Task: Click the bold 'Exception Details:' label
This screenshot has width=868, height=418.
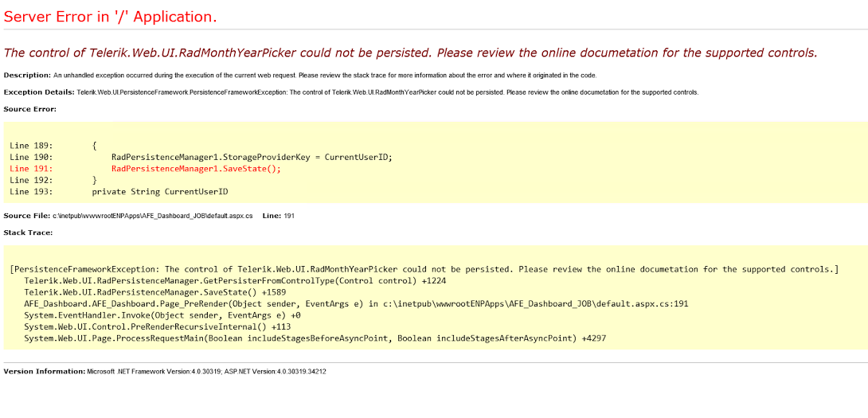Action: [x=39, y=92]
